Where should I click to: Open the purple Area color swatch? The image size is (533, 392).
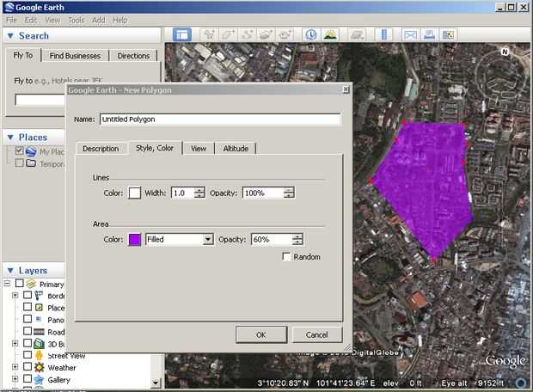pos(135,239)
